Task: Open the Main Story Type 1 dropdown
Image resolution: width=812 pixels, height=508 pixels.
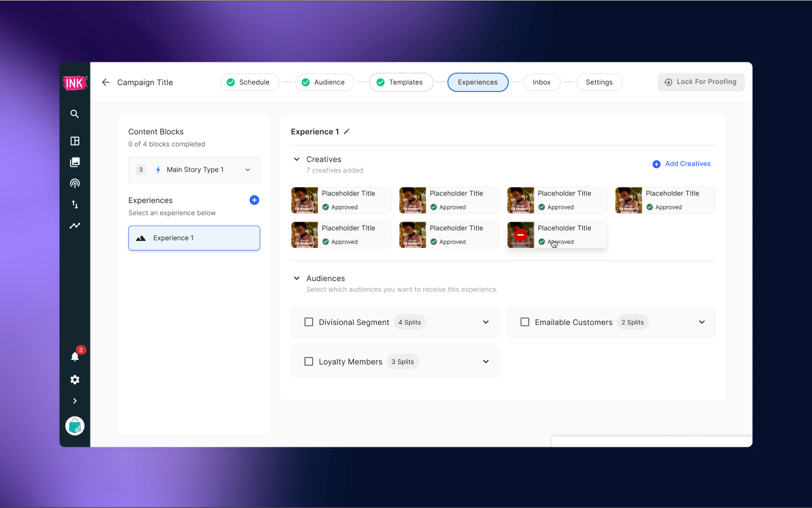Action: (194, 170)
